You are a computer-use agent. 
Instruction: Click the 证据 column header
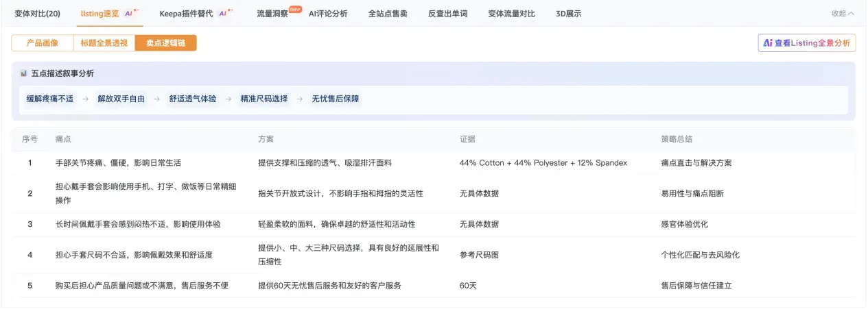(x=467, y=139)
